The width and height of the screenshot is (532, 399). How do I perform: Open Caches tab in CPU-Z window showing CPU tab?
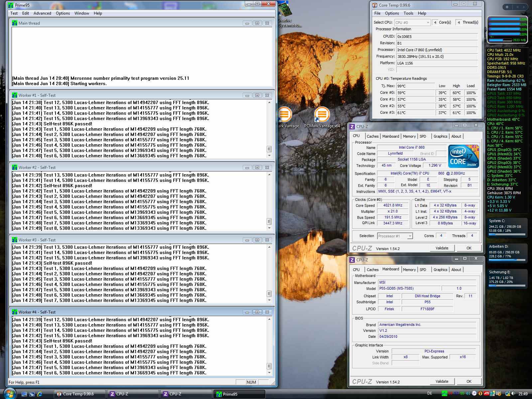[372, 136]
